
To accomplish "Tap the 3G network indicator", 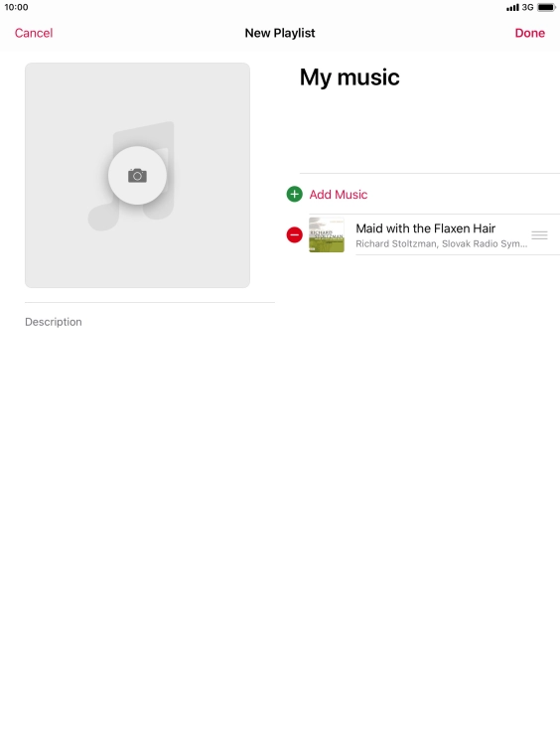I will tap(527, 7).
